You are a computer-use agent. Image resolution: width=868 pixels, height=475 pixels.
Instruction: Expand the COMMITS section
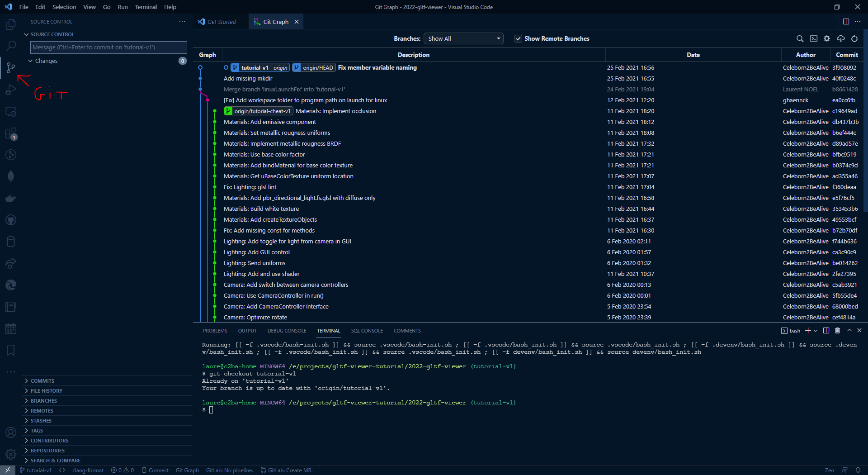point(42,381)
